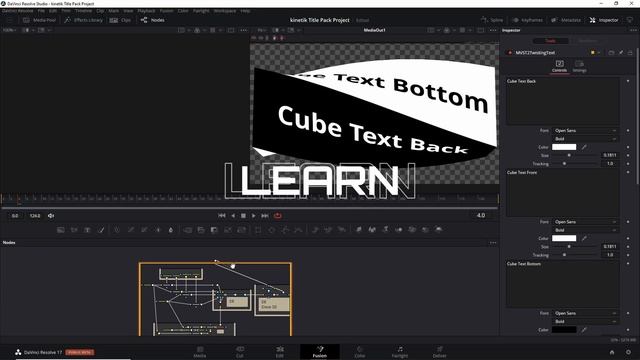Open the project Home icon at bottom right
Image resolution: width=640 pixels, height=360 pixels.
(x=612, y=352)
